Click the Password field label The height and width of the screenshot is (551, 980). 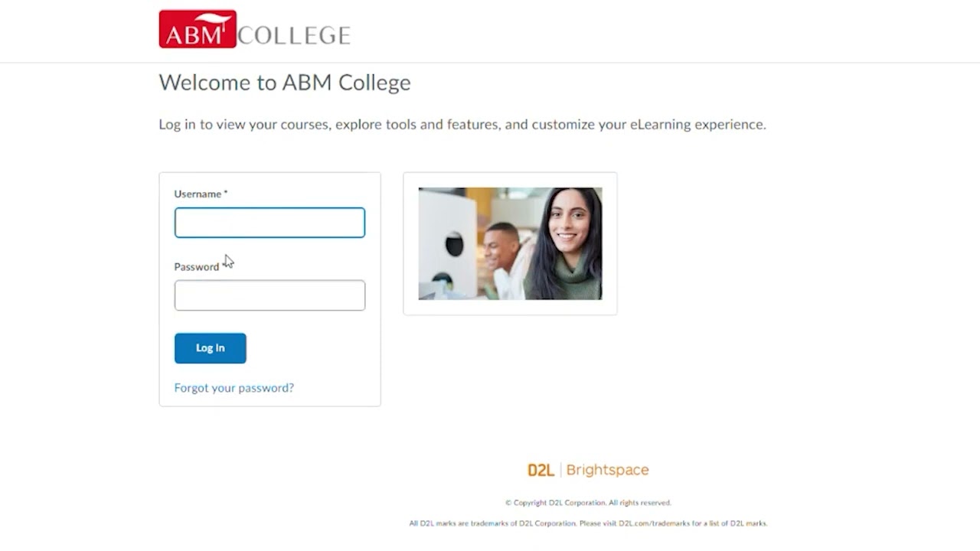pyautogui.click(x=196, y=266)
